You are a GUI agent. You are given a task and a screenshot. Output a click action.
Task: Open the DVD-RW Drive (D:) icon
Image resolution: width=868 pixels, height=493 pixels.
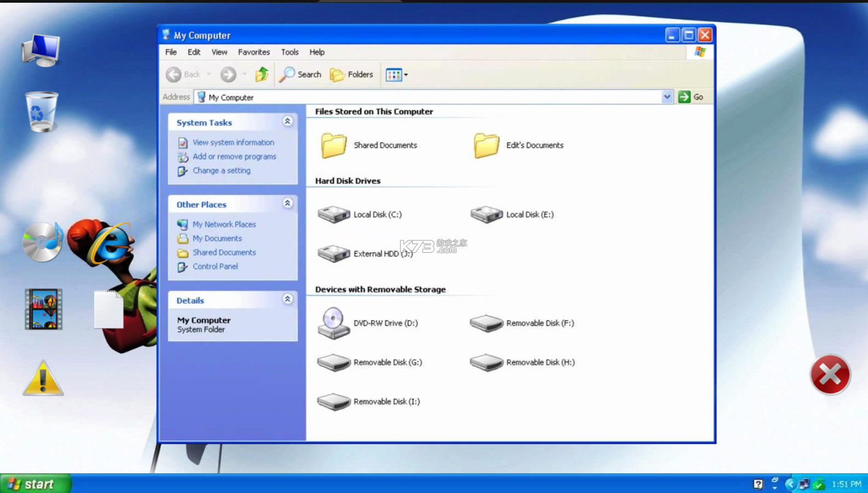coord(333,323)
